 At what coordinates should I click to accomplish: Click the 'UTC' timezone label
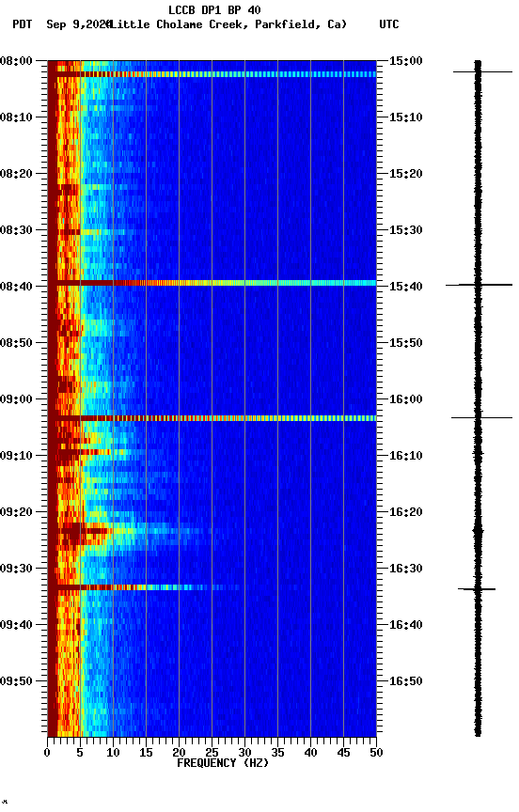(389, 24)
